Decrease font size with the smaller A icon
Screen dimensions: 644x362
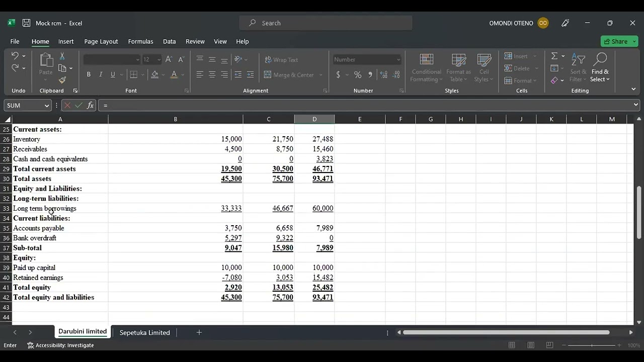tap(181, 59)
